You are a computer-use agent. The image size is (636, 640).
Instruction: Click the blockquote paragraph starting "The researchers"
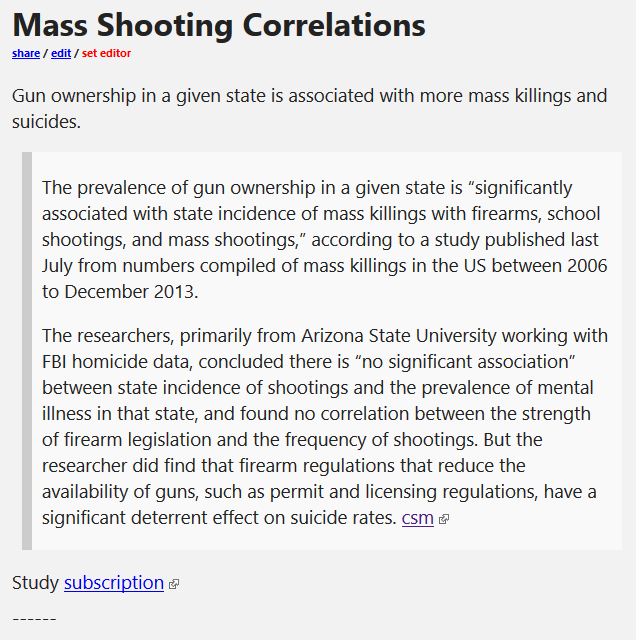click(x=324, y=426)
